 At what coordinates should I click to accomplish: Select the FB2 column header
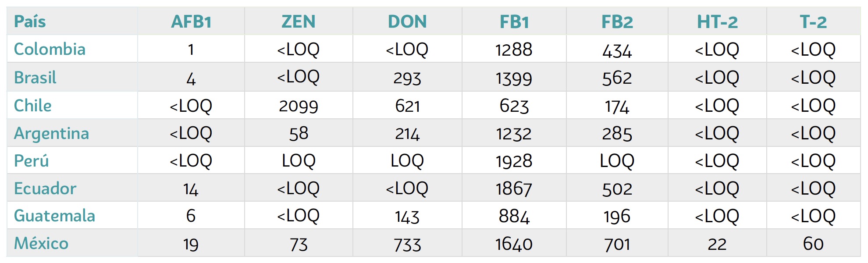617,21
